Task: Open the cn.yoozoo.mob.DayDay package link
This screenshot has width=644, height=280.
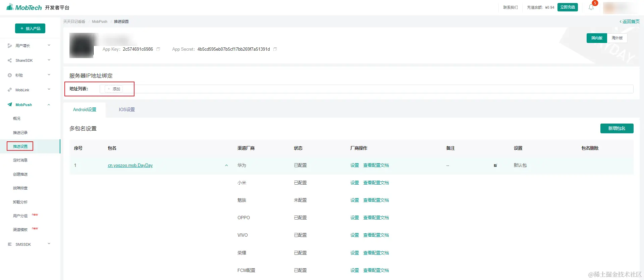Action: [130, 166]
